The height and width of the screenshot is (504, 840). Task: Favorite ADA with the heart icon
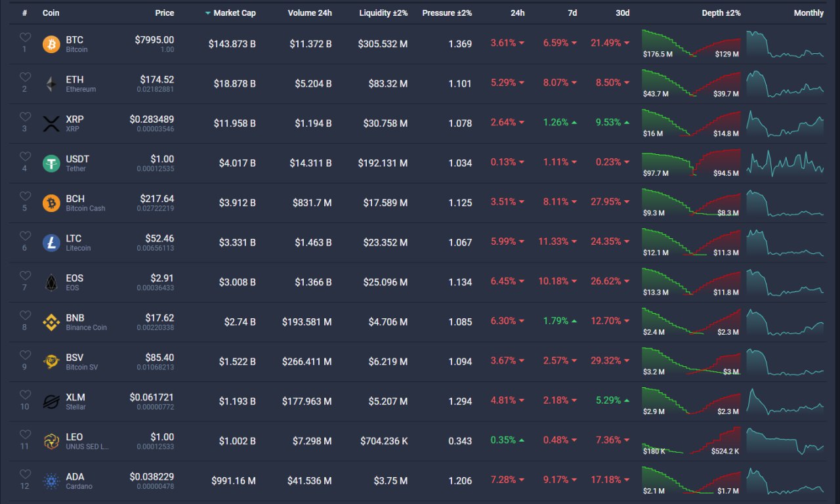point(25,474)
